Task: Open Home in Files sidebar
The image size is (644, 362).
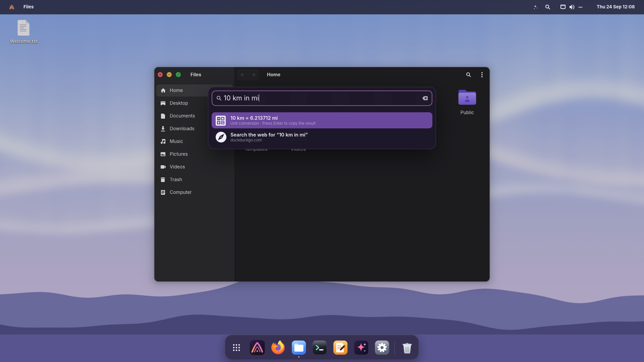Action: click(182, 90)
